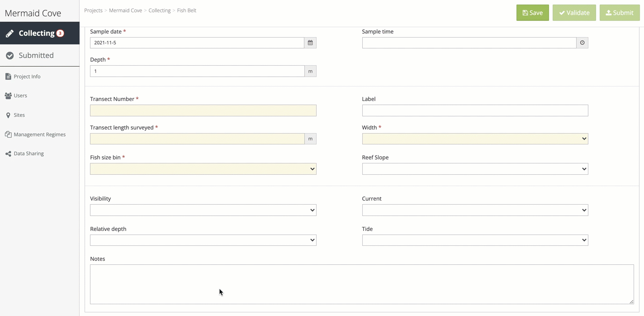Screen dimensions: 644x316
Task: Click the Fish Belt breadcrumb item
Action: [x=187, y=10]
